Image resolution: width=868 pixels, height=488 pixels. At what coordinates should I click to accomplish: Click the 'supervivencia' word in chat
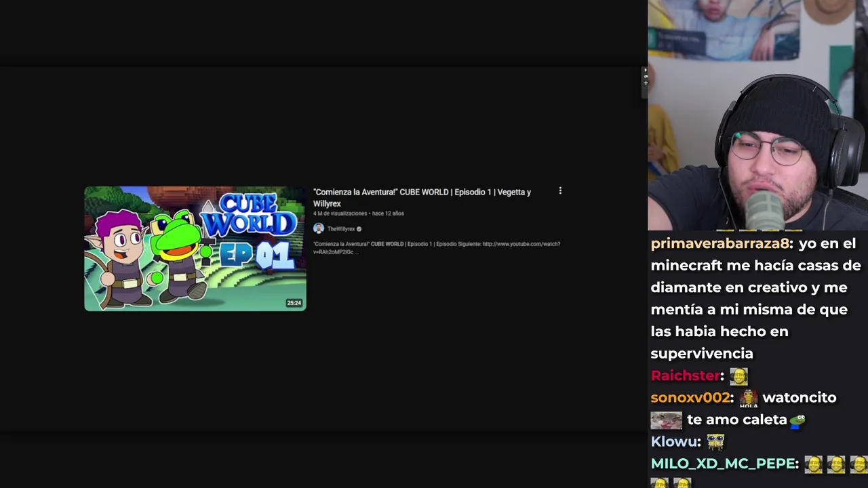(702, 354)
